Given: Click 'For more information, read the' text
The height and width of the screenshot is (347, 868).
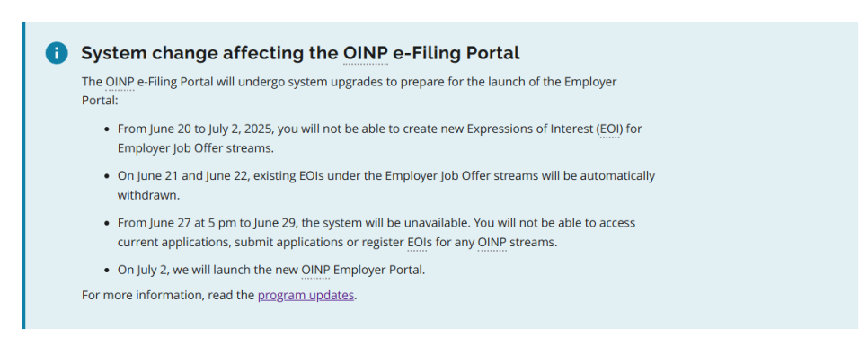Looking at the screenshot, I should click(168, 295).
